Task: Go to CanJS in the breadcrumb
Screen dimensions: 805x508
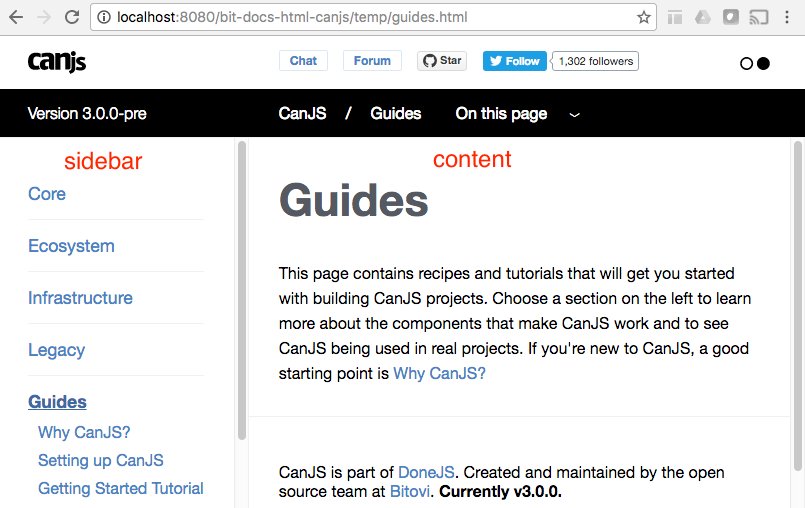Action: (x=302, y=113)
